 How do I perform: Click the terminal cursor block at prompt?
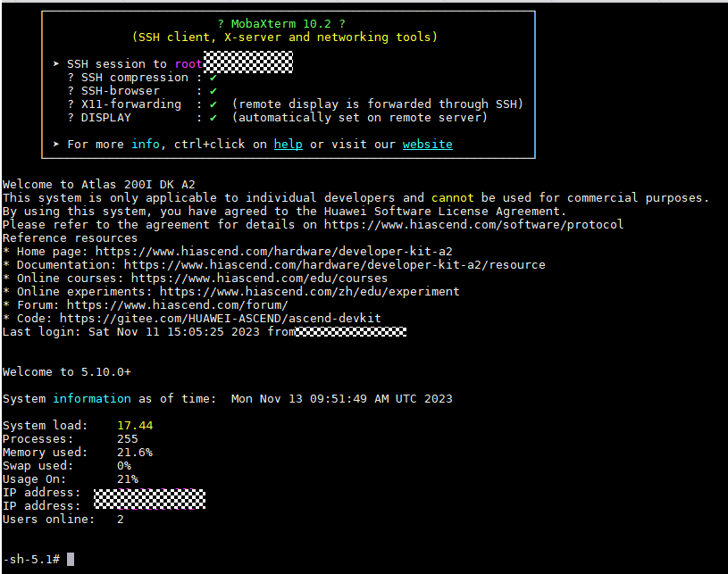coord(71,560)
